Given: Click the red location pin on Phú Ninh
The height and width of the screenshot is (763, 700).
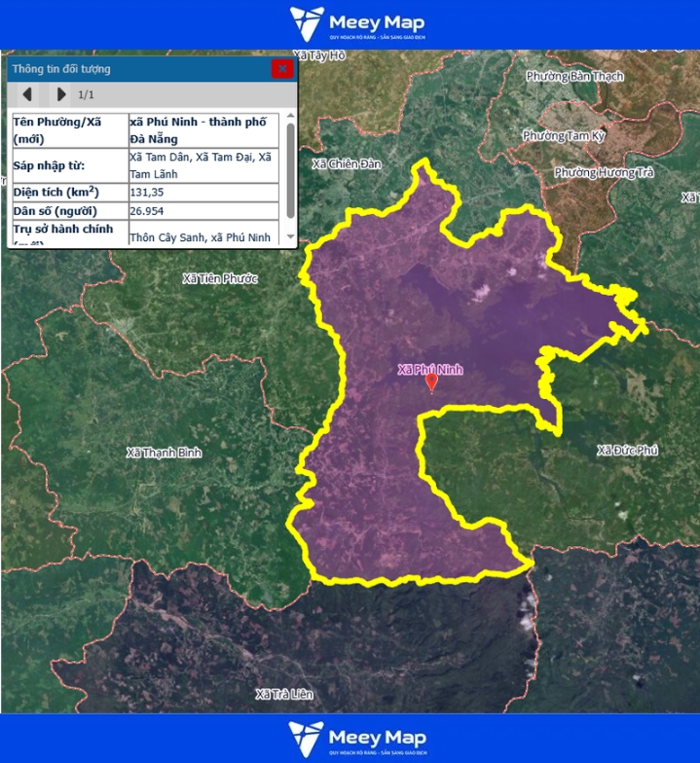Looking at the screenshot, I should [432, 382].
